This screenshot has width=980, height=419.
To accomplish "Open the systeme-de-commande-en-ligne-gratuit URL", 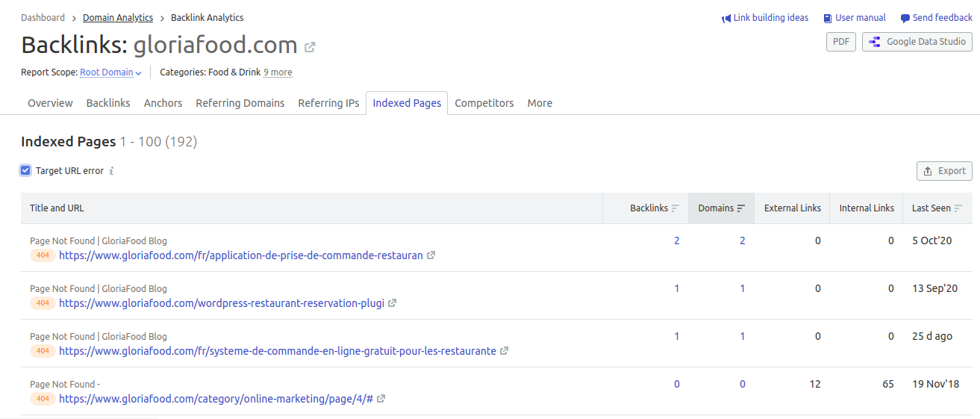I will [x=278, y=351].
